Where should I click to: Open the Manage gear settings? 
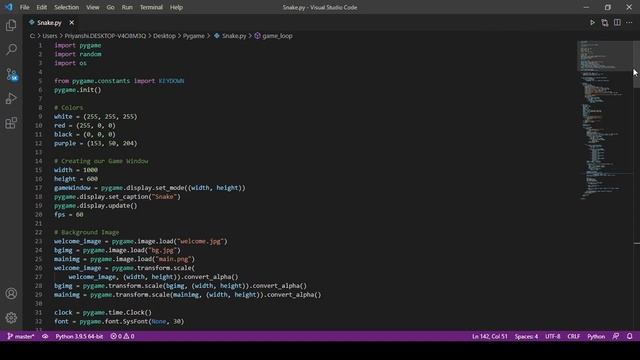tap(11, 318)
